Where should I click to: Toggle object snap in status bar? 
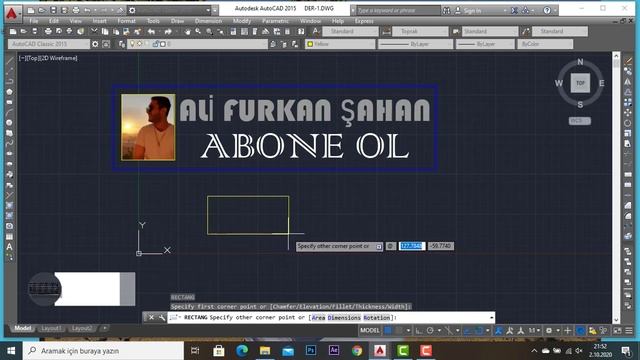tap(479, 331)
